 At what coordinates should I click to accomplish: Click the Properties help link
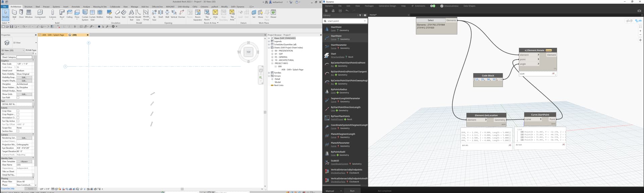click(8, 188)
